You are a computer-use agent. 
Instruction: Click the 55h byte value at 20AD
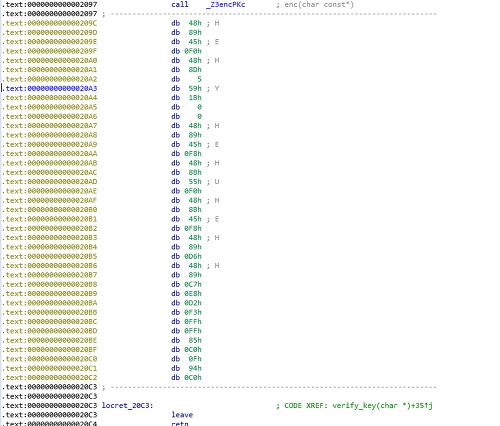(195, 182)
